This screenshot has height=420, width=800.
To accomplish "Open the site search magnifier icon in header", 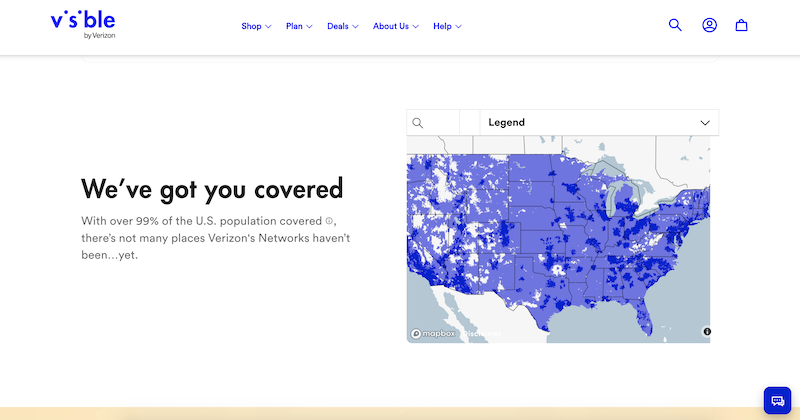I will tap(675, 25).
